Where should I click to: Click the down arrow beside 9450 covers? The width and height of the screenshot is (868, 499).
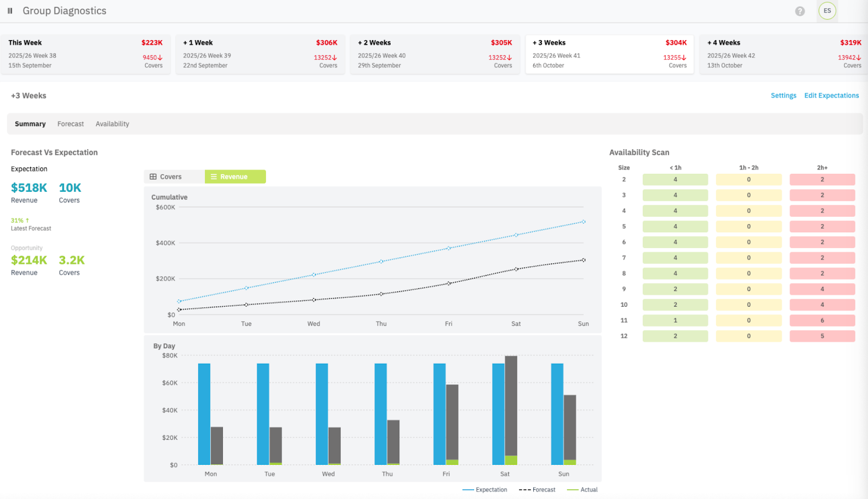point(160,58)
